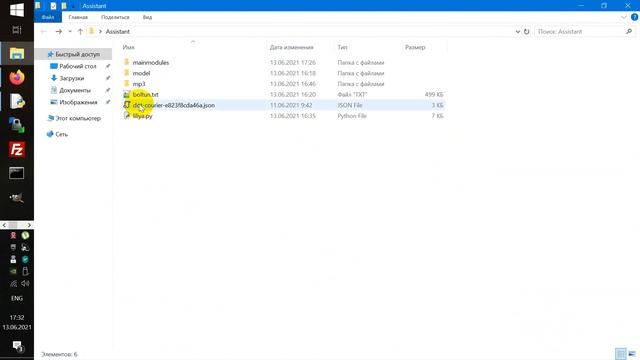Go up one folder level

pos(80,31)
